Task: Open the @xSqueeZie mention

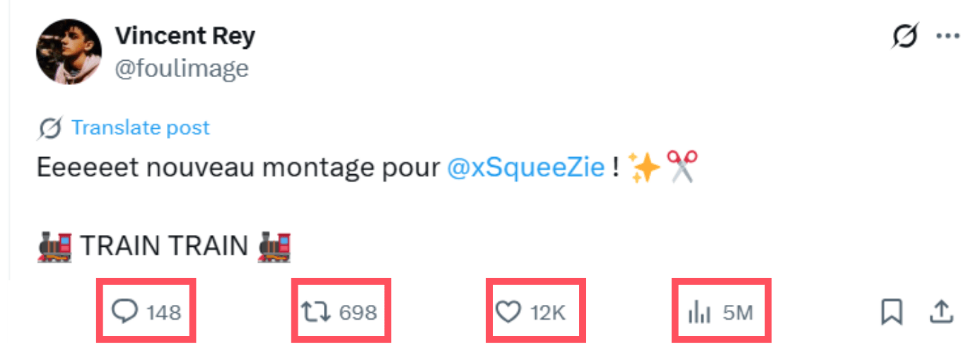Action: point(526,168)
